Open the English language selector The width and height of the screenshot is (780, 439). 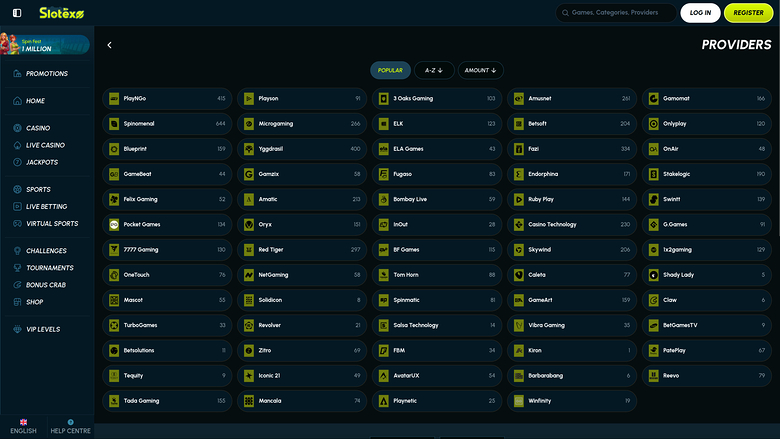[x=23, y=426]
